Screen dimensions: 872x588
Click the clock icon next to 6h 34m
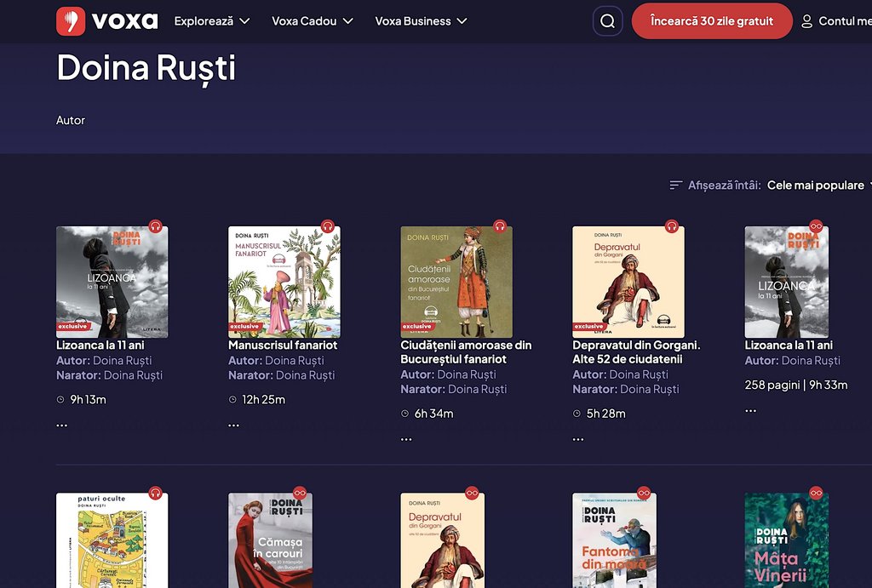(404, 414)
